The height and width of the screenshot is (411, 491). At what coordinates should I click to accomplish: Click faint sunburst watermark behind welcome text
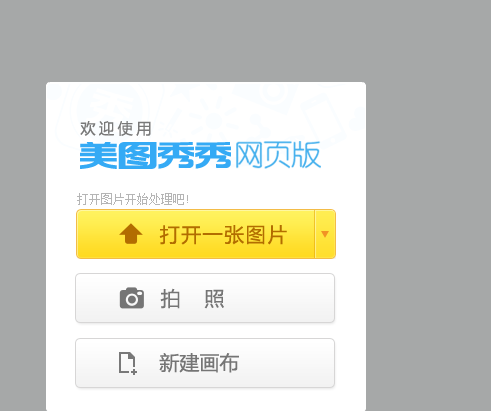click(x=213, y=118)
